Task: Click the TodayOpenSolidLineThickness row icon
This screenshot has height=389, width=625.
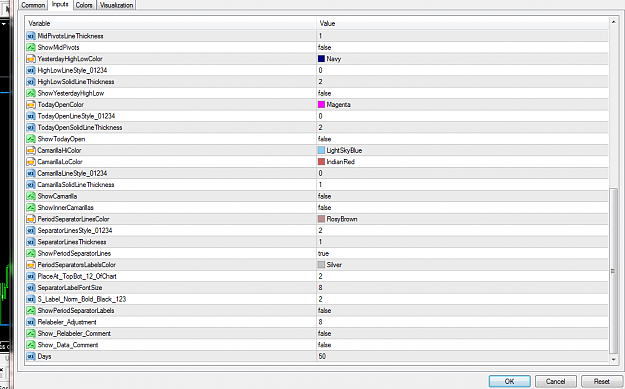Action: pyautogui.click(x=31, y=128)
